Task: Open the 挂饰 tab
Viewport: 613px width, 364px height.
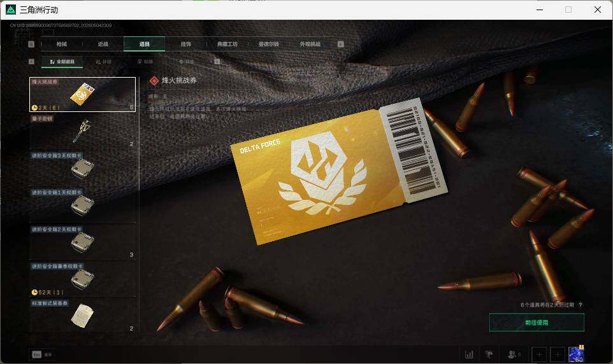Action: (185, 44)
